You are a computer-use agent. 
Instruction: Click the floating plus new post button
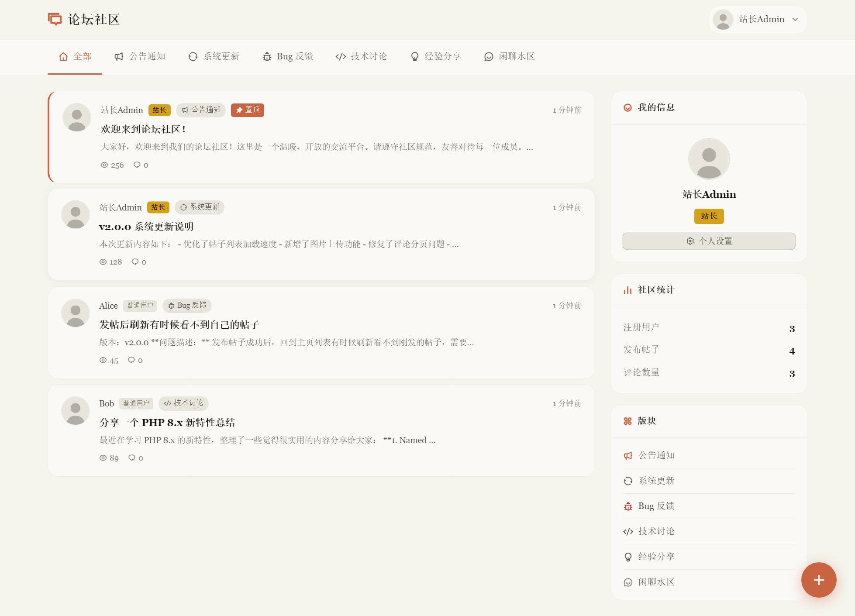819,580
